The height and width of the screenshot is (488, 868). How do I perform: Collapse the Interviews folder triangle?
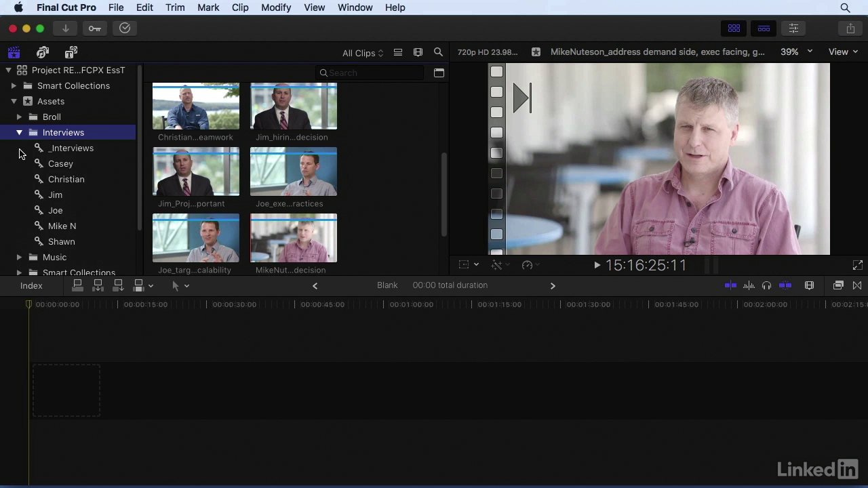click(19, 132)
